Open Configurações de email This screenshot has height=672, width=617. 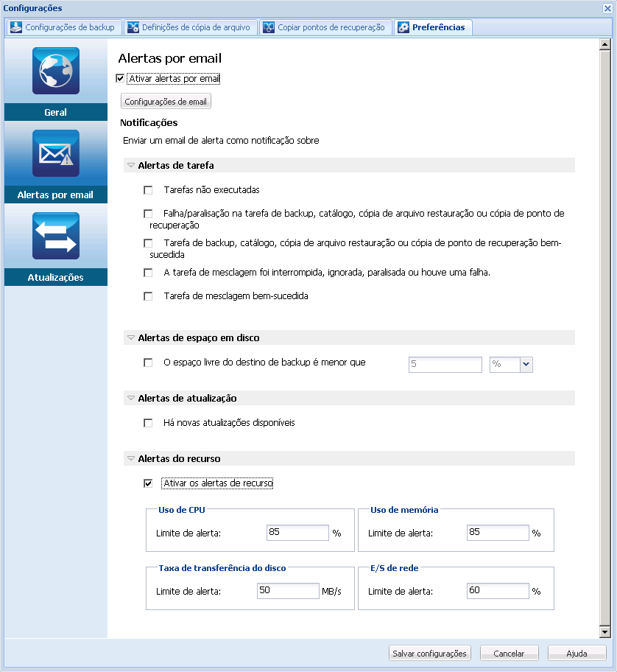coord(165,100)
